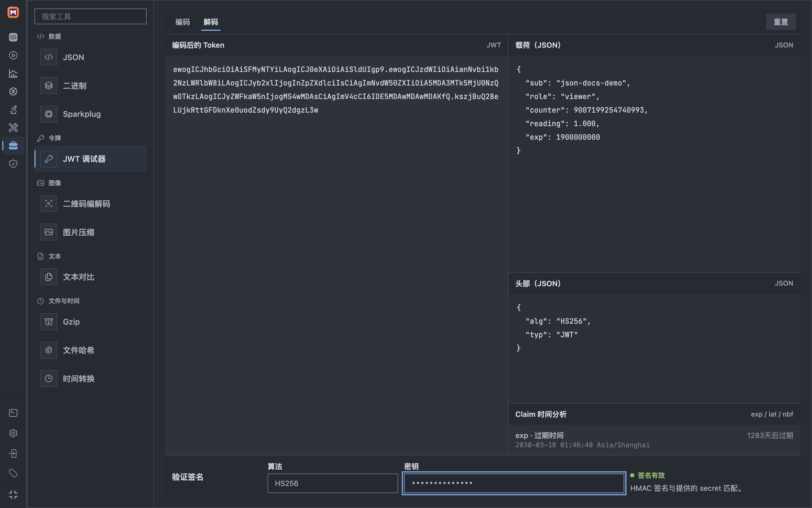Click into the 密钥 secret field

pyautogui.click(x=514, y=483)
